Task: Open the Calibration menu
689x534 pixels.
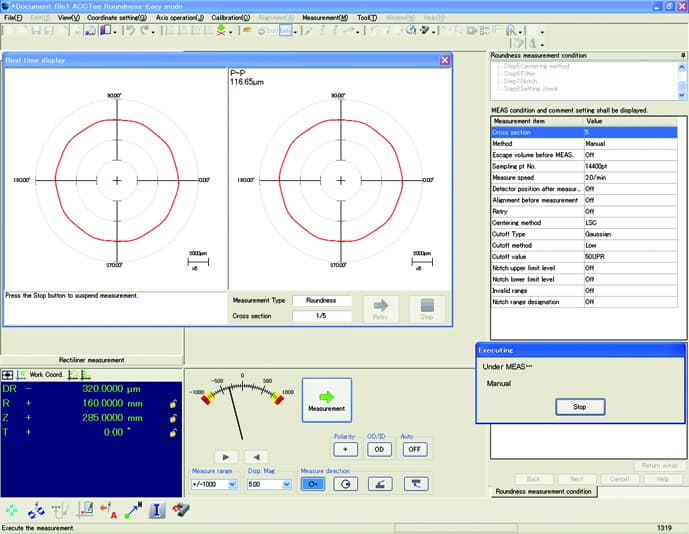Action: click(231, 18)
